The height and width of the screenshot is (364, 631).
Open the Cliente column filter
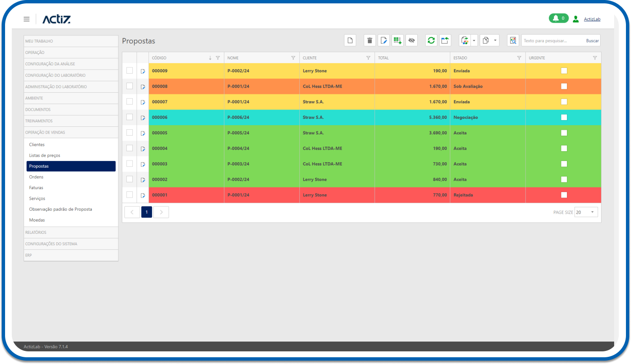point(368,58)
